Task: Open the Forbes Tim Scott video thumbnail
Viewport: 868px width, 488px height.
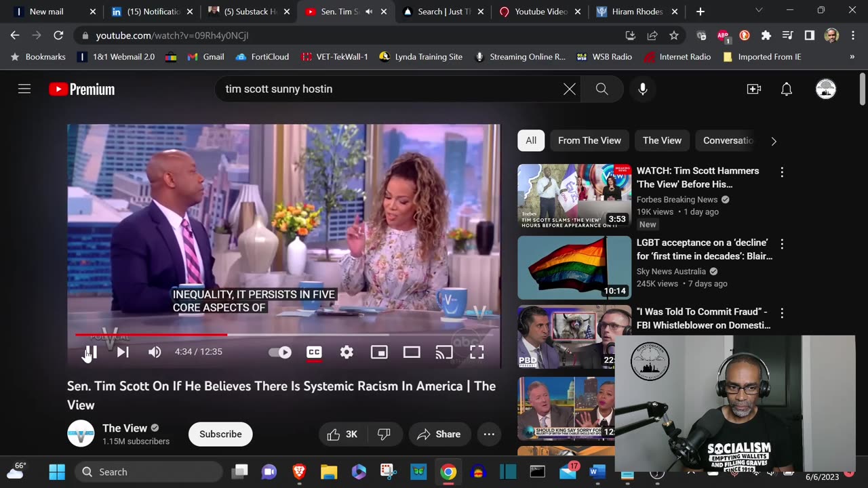Action: pos(574,196)
